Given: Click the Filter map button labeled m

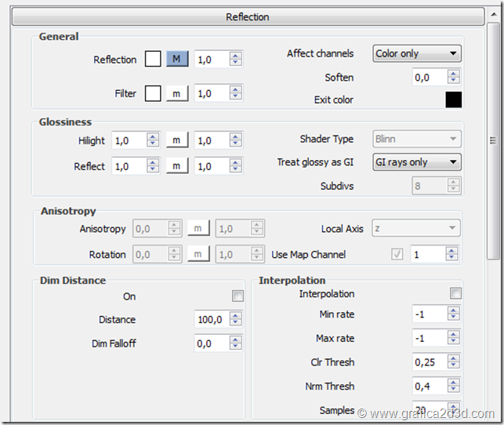Looking at the screenshot, I should tap(177, 93).
